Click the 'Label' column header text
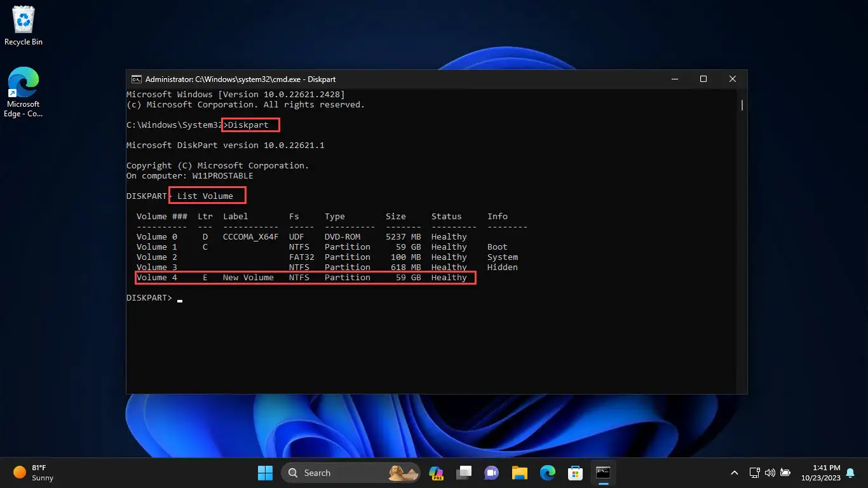The image size is (868, 488). coord(236,217)
